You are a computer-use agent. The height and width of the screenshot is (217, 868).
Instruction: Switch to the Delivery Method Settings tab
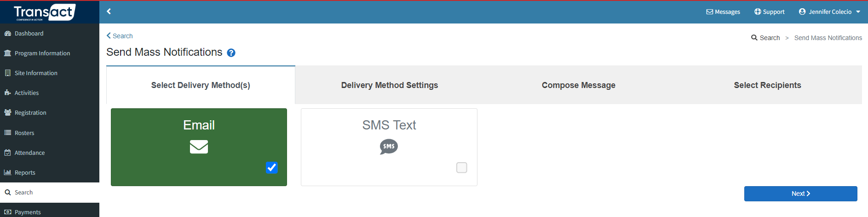pyautogui.click(x=390, y=85)
